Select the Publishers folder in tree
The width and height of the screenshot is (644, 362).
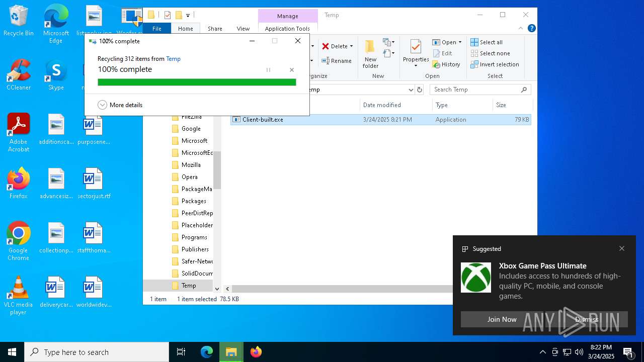pos(195,249)
